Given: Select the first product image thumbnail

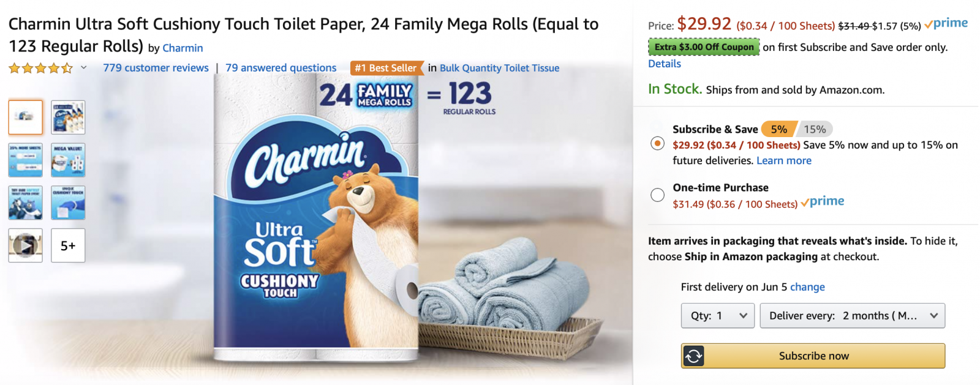Looking at the screenshot, I should pyautogui.click(x=26, y=117).
